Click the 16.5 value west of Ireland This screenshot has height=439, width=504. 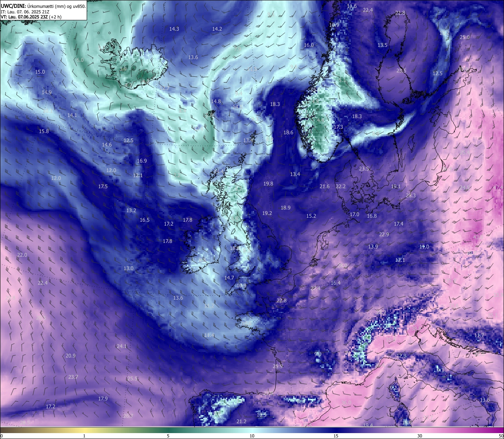point(145,220)
